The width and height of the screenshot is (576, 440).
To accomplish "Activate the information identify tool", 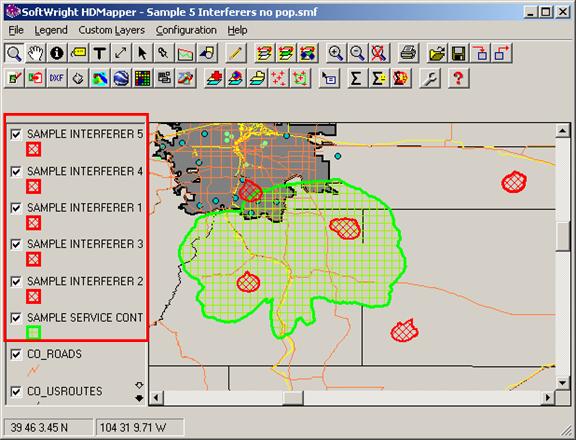I will tap(57, 53).
